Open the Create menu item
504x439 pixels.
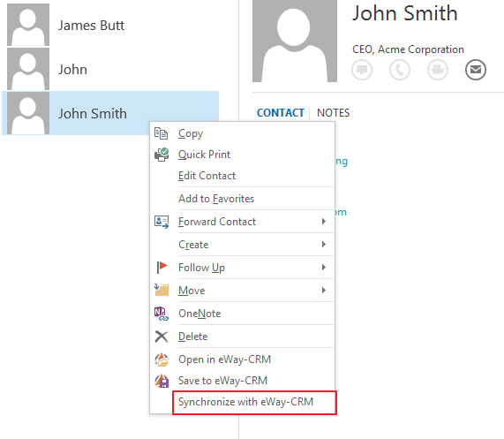tap(242, 245)
